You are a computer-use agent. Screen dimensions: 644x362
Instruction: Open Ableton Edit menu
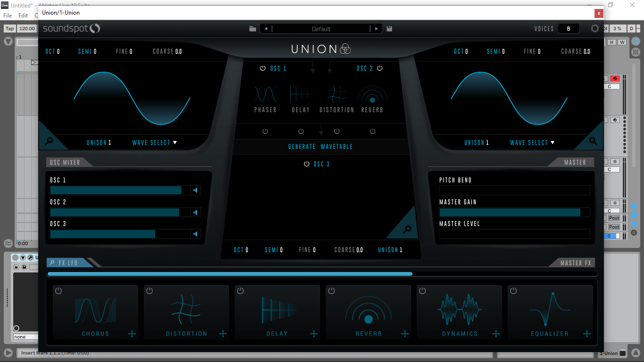(23, 16)
